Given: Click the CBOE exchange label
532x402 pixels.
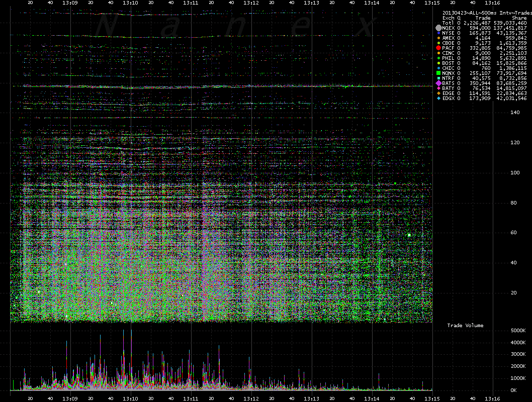Looking at the screenshot, I should [x=448, y=43].
